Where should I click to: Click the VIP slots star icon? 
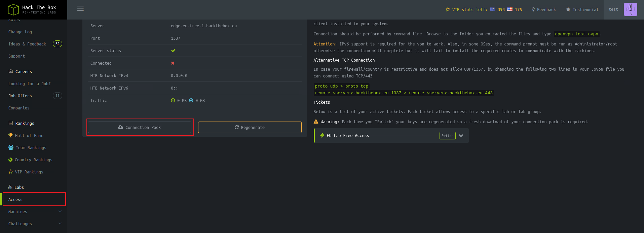[448, 9]
